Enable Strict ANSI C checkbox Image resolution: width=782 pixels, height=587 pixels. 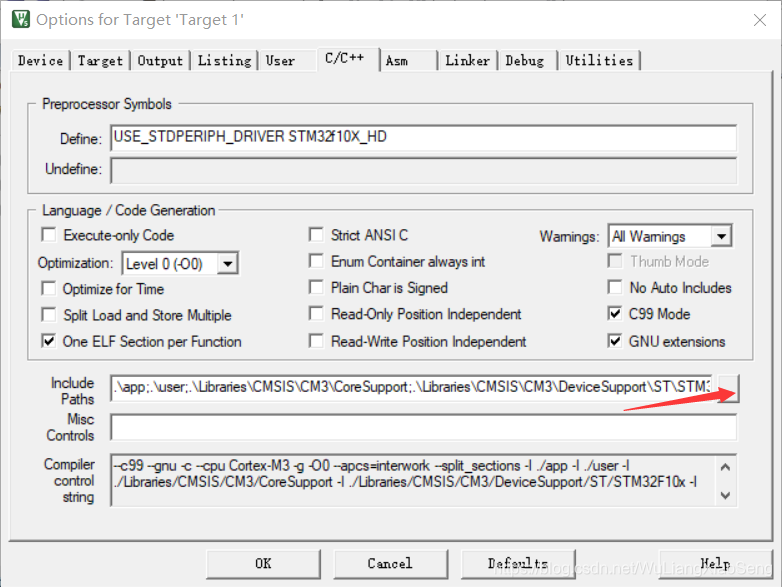coord(316,234)
